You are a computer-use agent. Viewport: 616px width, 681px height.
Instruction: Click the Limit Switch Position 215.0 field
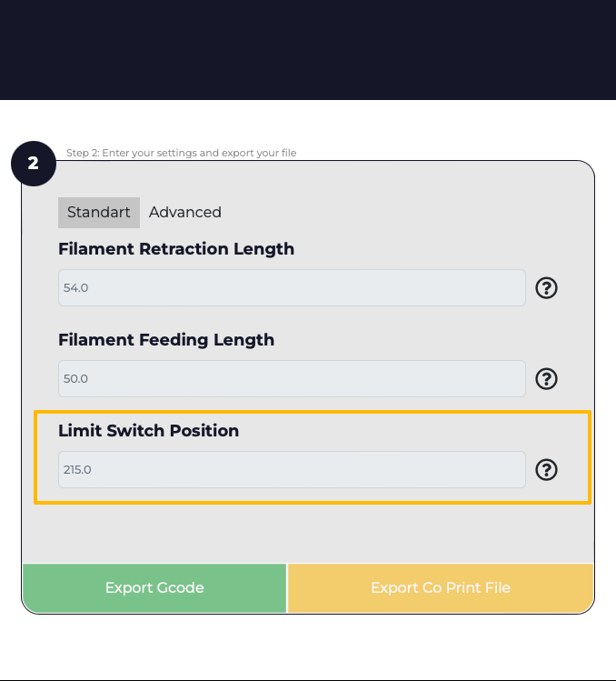tap(292, 469)
